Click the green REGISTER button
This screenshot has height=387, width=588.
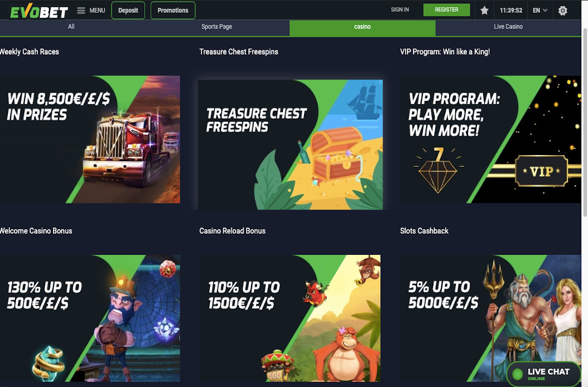447,9
